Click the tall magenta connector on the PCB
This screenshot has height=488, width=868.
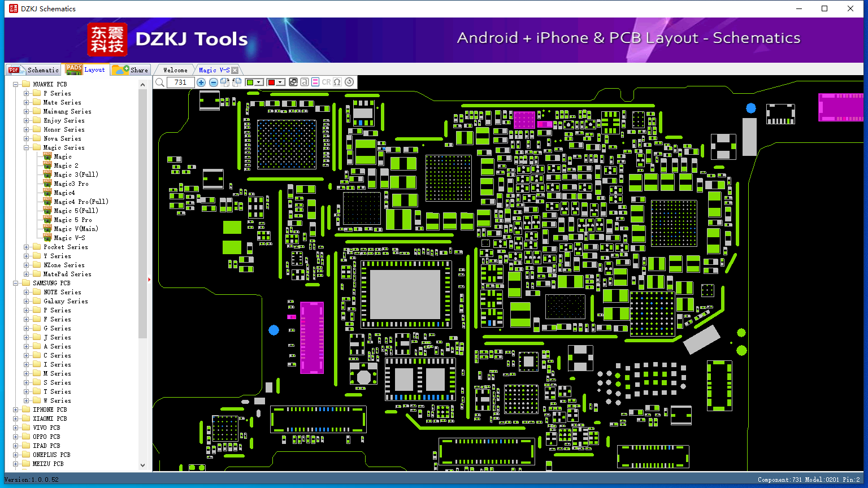coord(312,338)
